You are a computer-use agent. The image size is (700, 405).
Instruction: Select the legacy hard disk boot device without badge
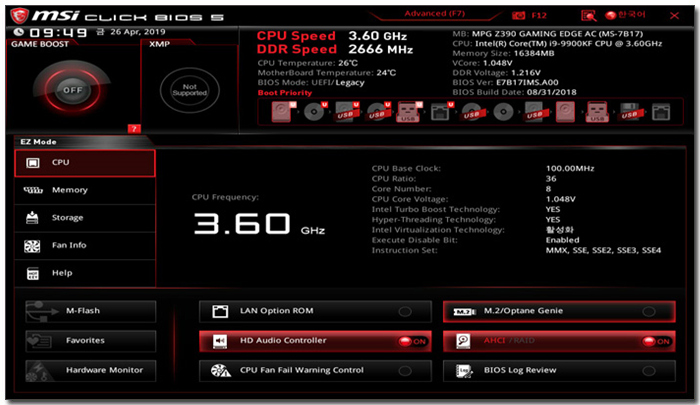565,112
